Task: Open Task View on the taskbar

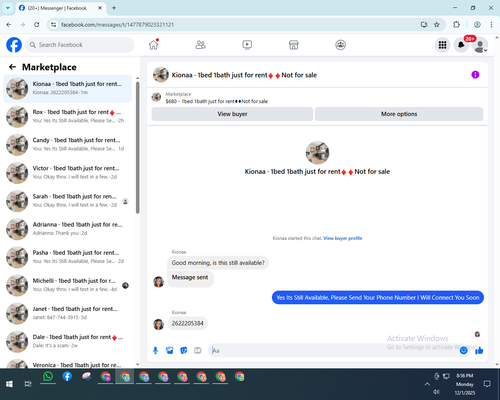Action: 28,384
